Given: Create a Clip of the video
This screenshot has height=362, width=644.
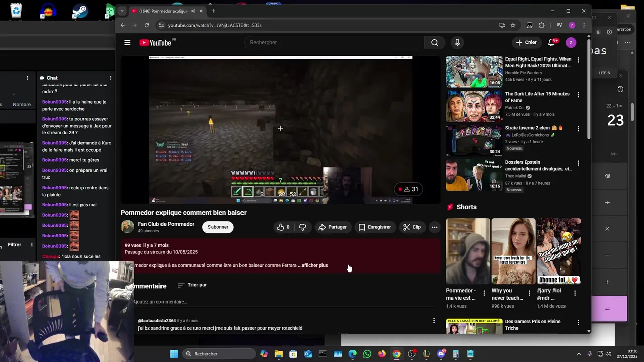Looking at the screenshot, I should click(x=412, y=227).
